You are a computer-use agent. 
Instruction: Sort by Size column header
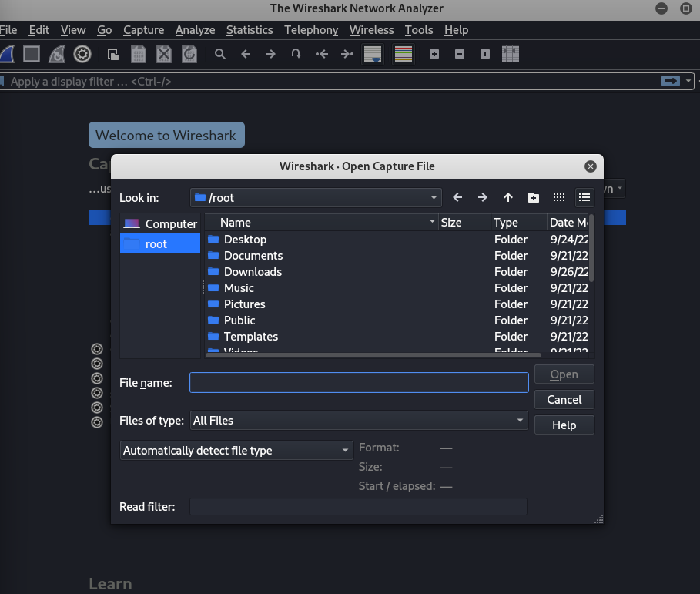(464, 223)
